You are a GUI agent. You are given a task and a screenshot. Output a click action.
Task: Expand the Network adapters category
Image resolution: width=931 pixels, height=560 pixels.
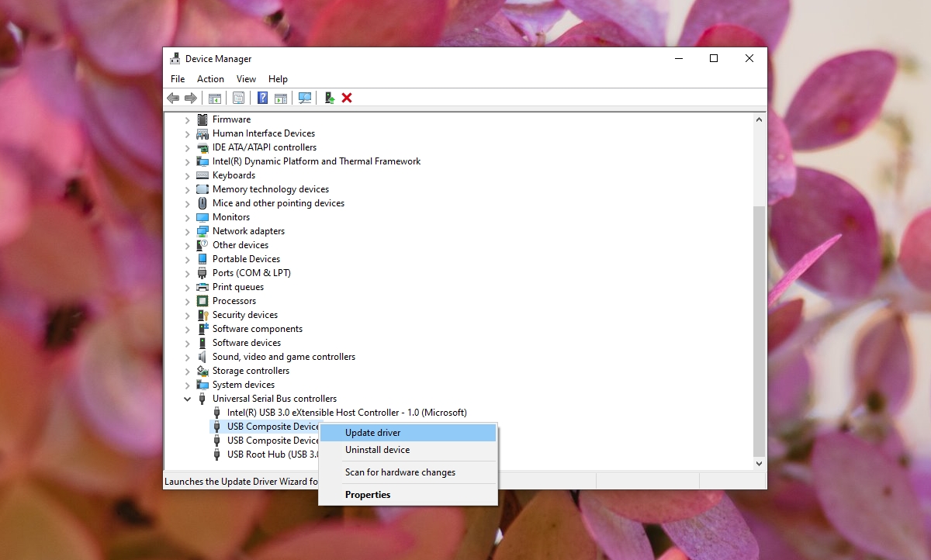(187, 230)
